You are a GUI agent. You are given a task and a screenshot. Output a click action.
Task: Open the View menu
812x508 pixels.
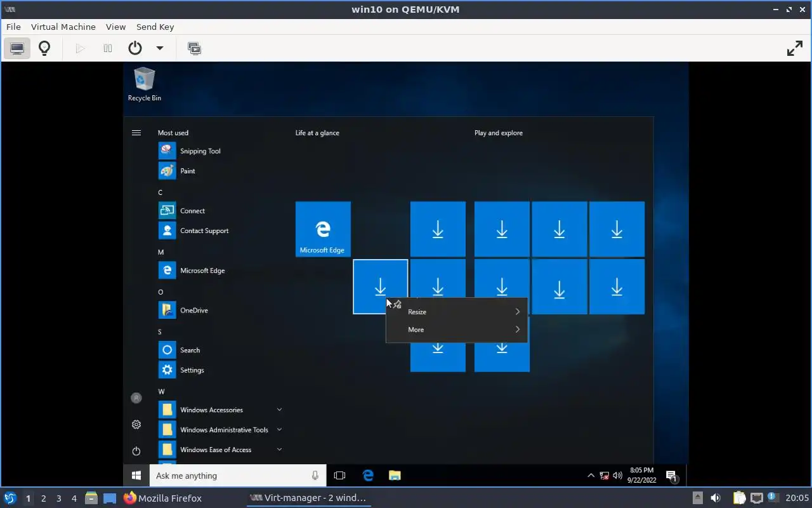tap(116, 27)
